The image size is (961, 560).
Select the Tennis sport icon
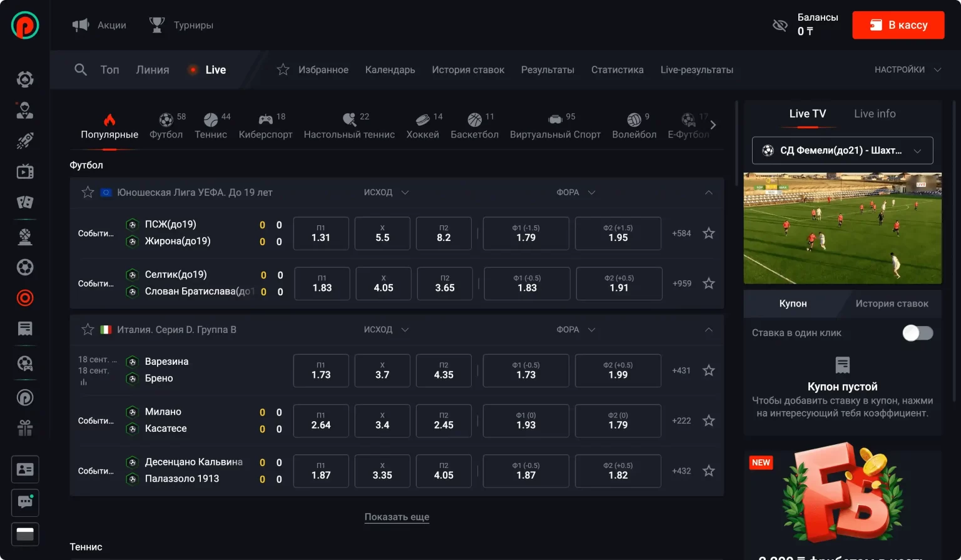pos(211,120)
